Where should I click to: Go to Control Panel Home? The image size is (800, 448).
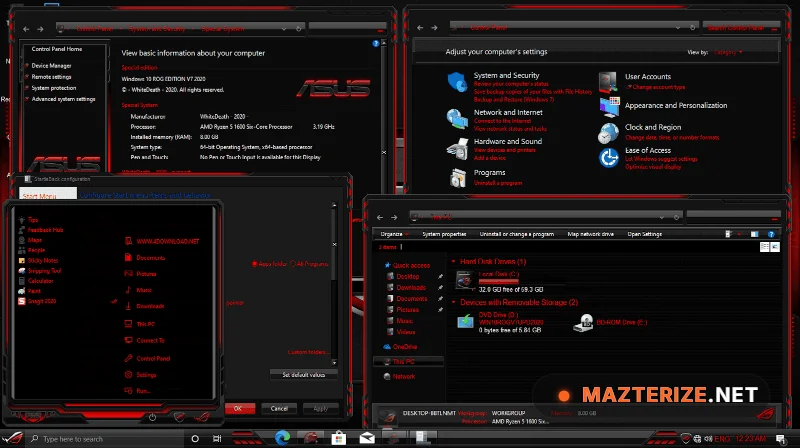[57, 49]
